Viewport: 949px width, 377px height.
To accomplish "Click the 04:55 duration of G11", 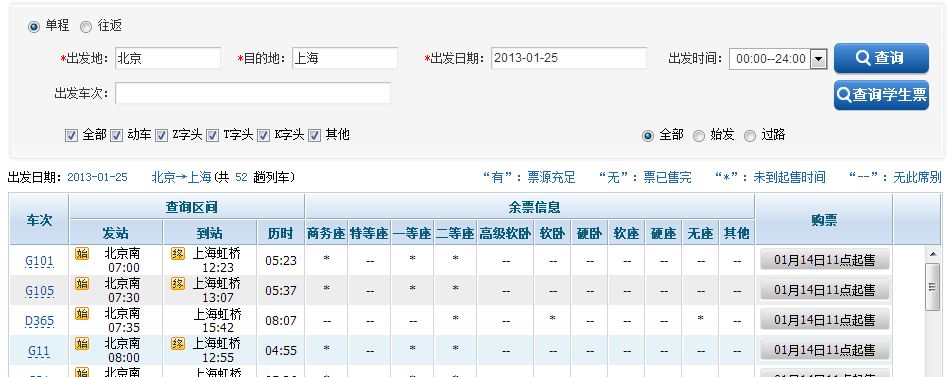I will pyautogui.click(x=281, y=350).
